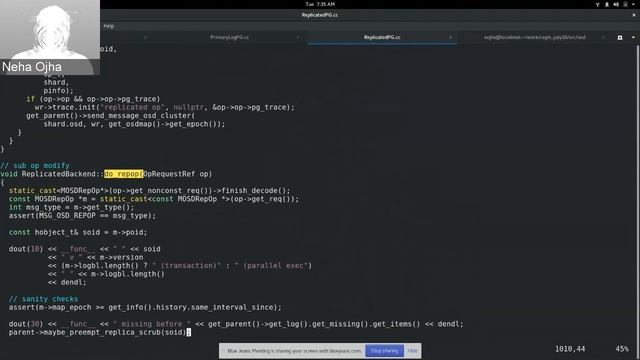Click the battery icon in the top bar
The image size is (640, 360).
(625, 4)
